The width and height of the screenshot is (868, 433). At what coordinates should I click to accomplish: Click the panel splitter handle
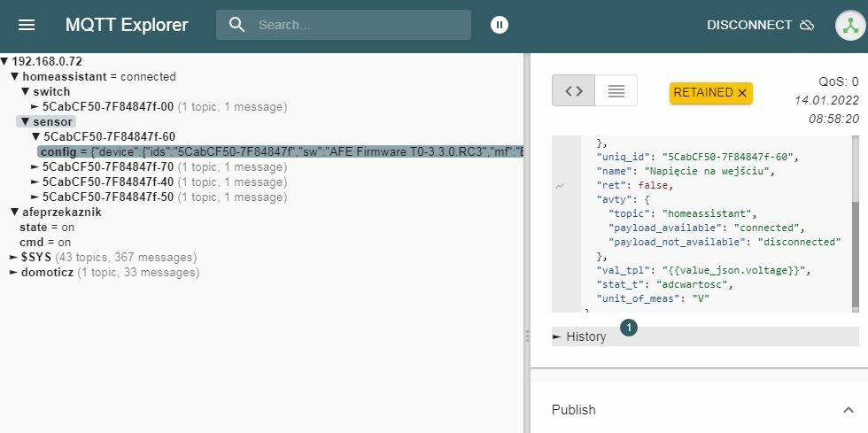527,336
